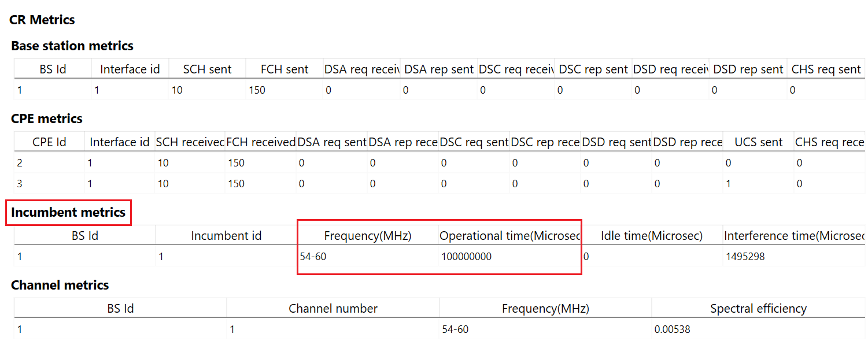
Task: Select the 54-60 frequency cell under Channel metrics
Action: [455, 329]
